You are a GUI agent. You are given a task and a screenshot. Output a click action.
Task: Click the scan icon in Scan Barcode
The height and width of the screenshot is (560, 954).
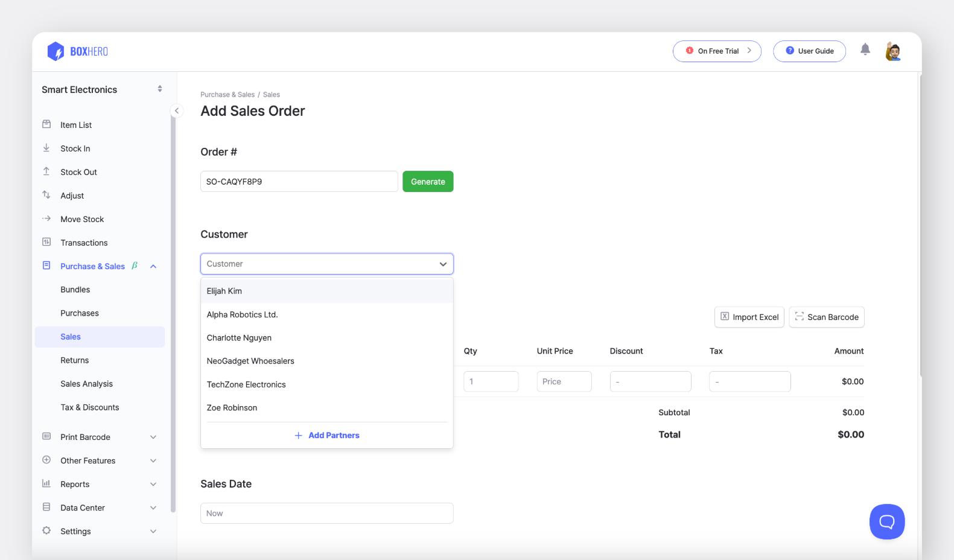[x=800, y=316]
